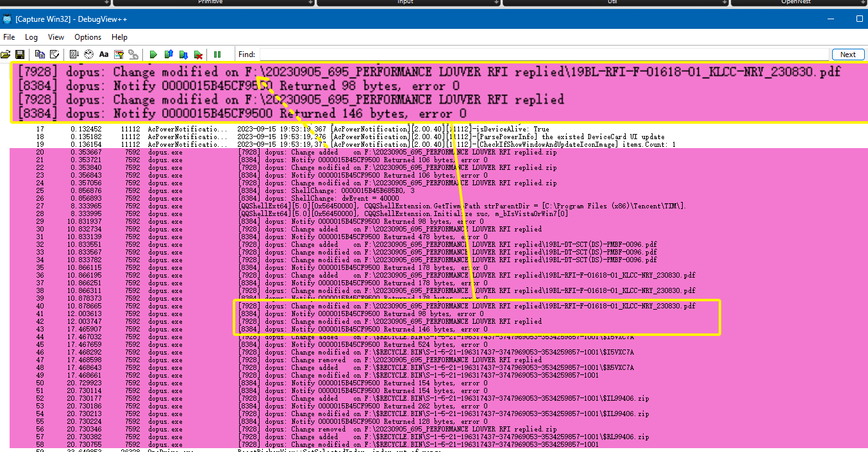Select the 'Change added' PMBF-0096.pdf message
Image resolution: width=868 pixels, height=452 pixels.
point(447,244)
